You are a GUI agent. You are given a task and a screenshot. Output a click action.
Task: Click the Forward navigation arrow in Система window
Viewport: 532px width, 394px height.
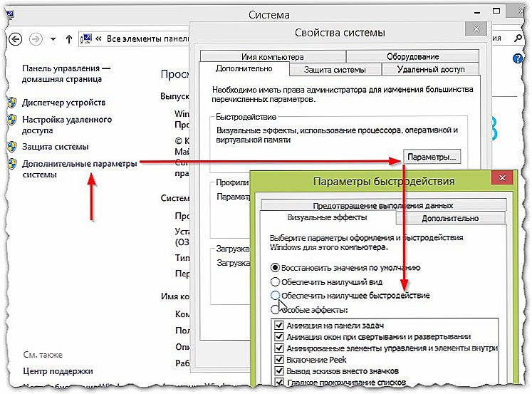[36, 39]
